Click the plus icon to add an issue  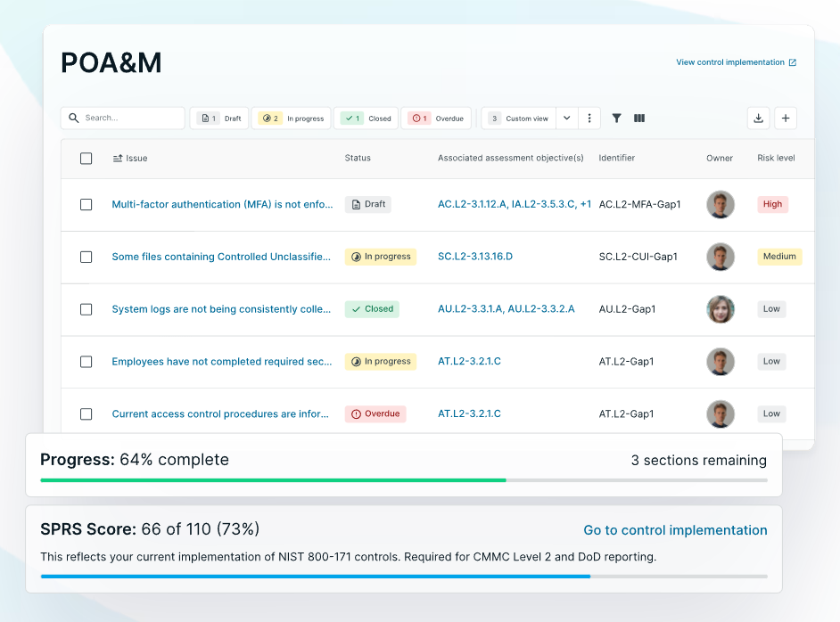pos(786,118)
